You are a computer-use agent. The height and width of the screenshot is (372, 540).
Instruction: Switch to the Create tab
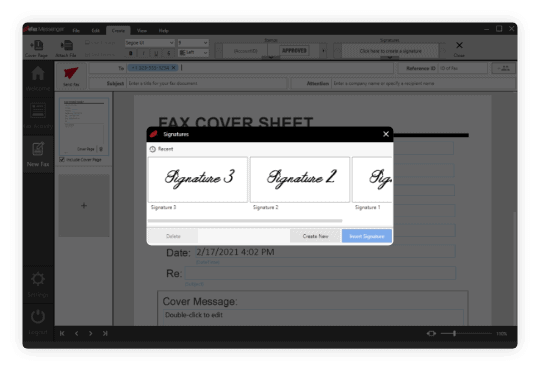pyautogui.click(x=118, y=31)
